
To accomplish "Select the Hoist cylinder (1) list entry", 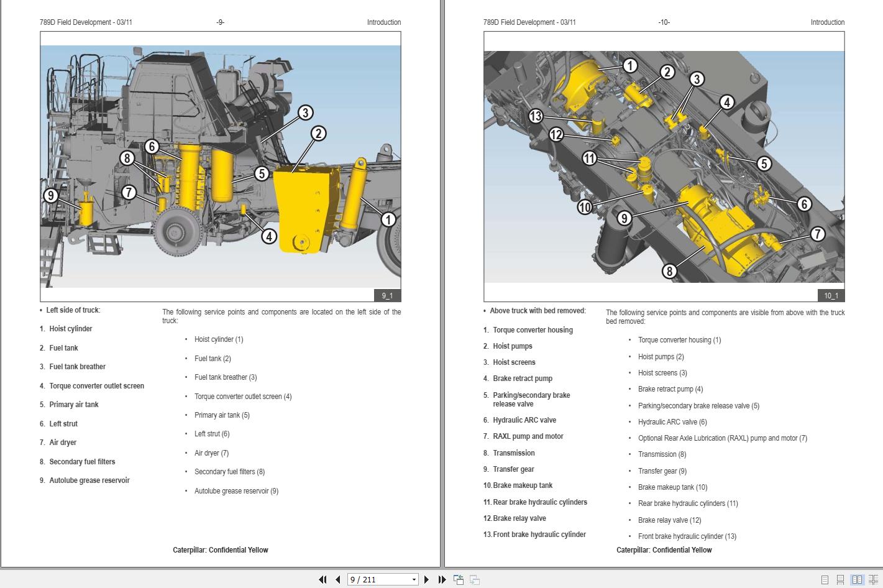I will click(219, 339).
